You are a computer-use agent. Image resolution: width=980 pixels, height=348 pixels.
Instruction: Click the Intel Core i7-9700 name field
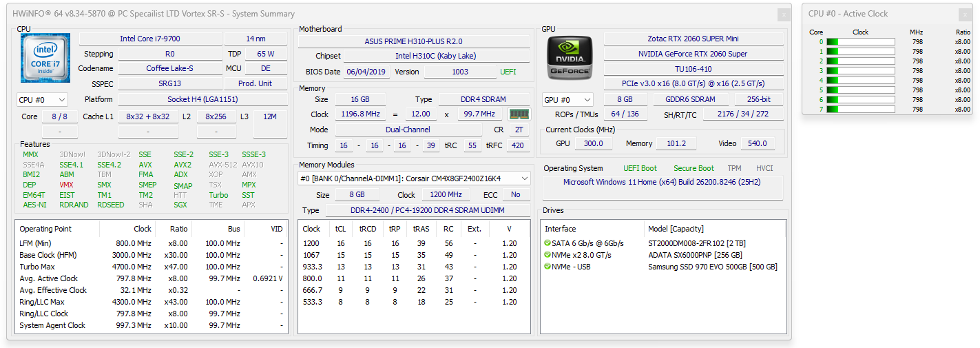(150, 39)
